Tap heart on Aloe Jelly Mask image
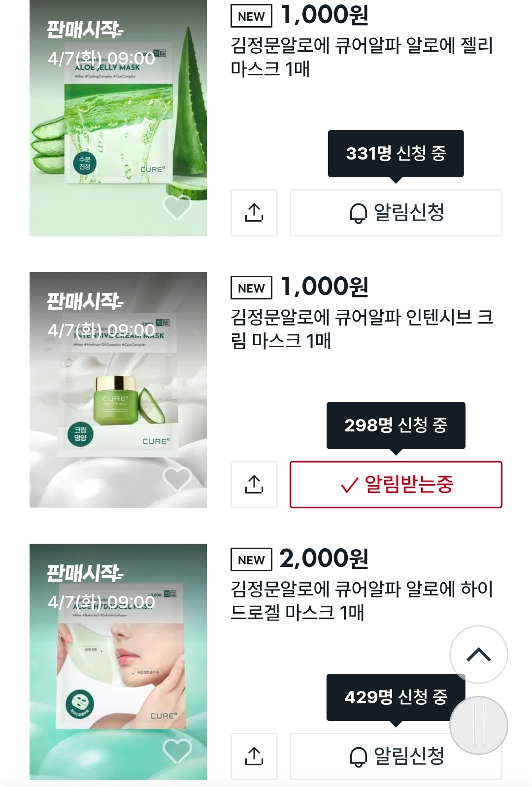This screenshot has width=532, height=787. click(x=177, y=207)
